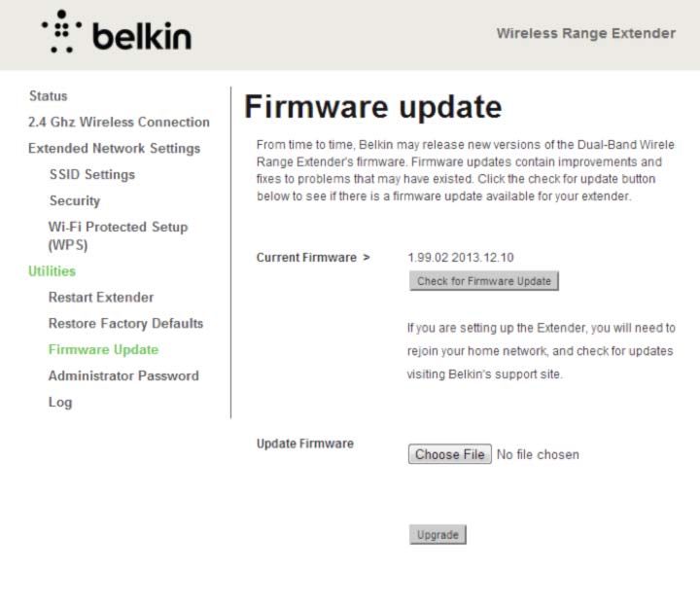View the Log page
Viewport: 700px width, 605px height.
[x=60, y=403]
